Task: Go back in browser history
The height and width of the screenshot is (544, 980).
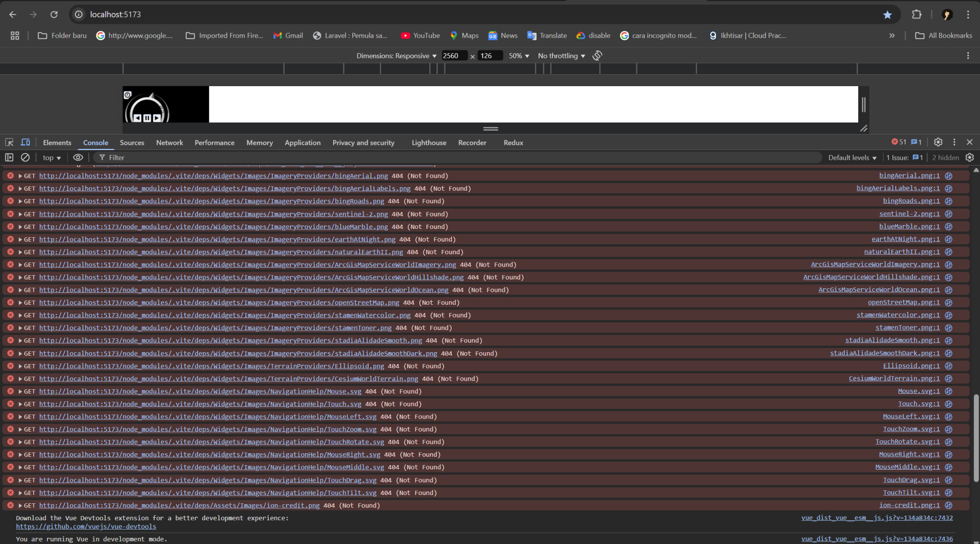Action: pyautogui.click(x=13, y=14)
